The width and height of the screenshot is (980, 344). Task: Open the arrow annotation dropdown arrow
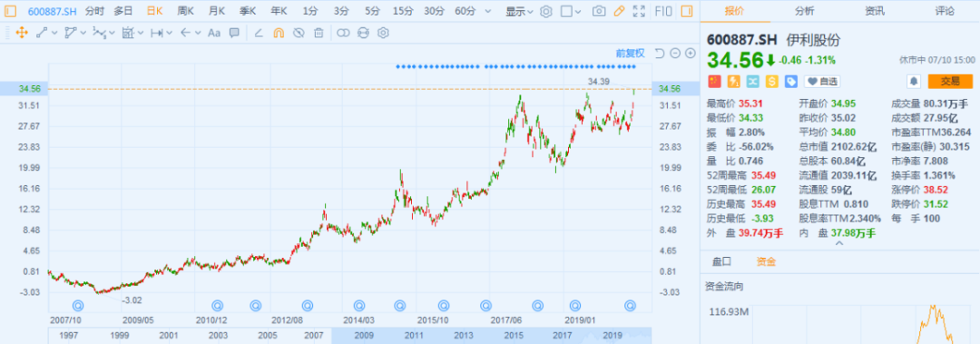[198, 34]
